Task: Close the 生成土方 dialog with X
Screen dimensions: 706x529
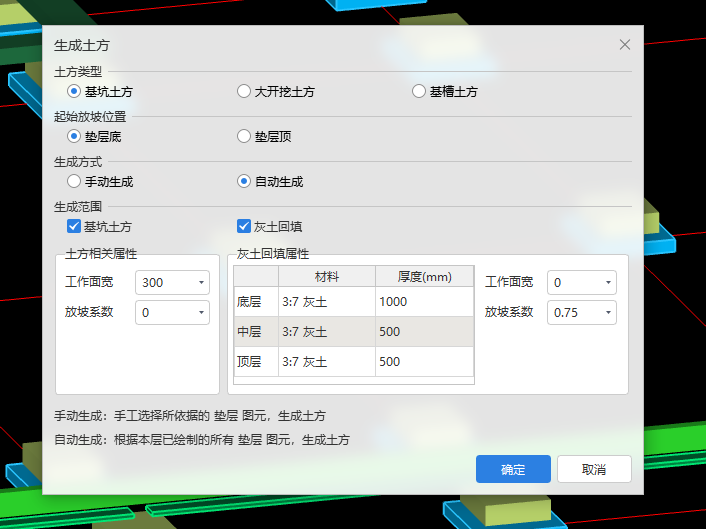Action: (x=625, y=45)
